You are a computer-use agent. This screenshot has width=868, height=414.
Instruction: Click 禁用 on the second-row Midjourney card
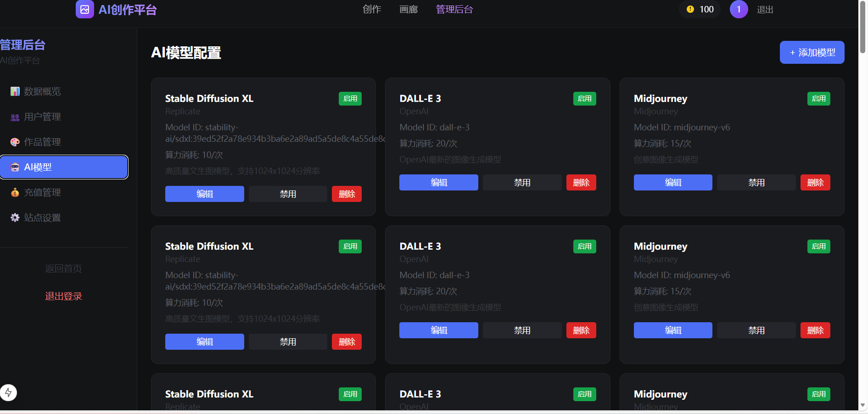click(x=756, y=330)
